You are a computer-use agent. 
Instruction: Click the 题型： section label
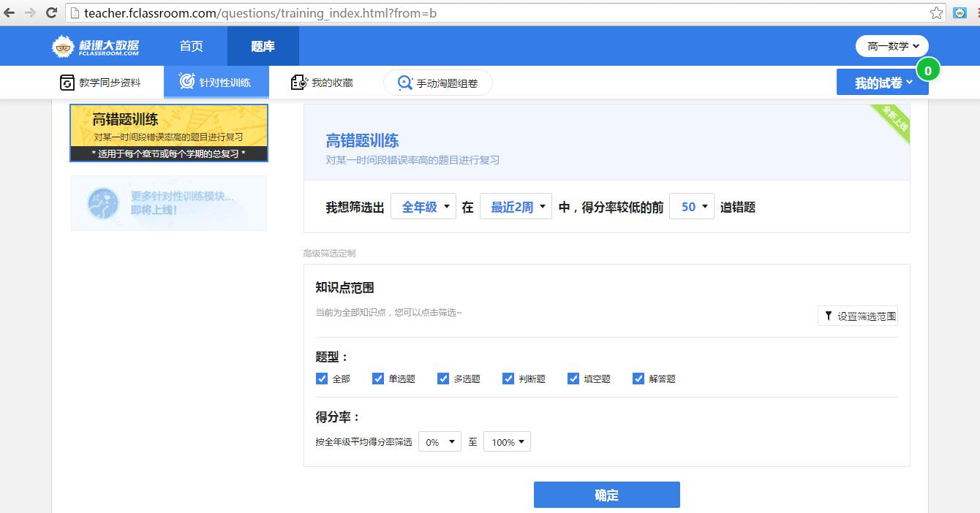point(333,357)
